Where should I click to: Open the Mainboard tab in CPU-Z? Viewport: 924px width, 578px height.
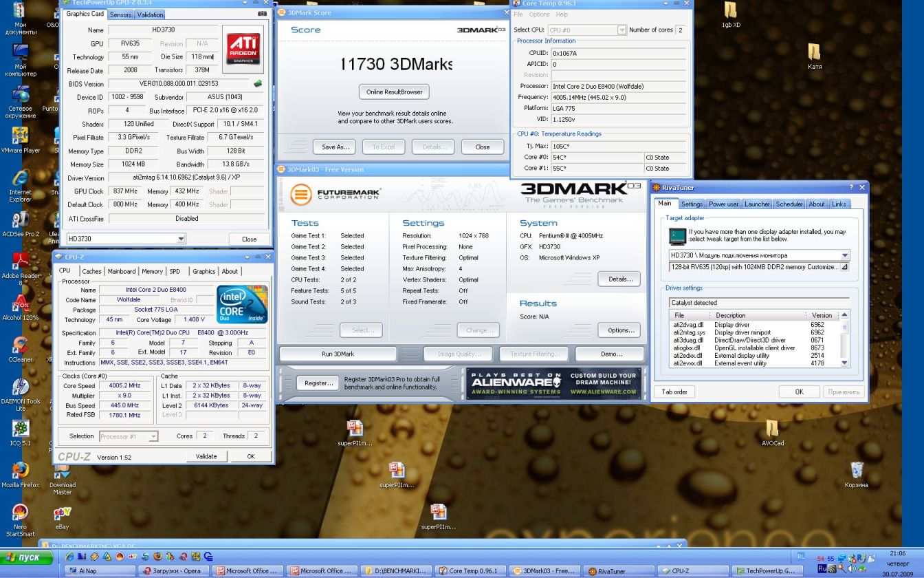[x=122, y=271]
